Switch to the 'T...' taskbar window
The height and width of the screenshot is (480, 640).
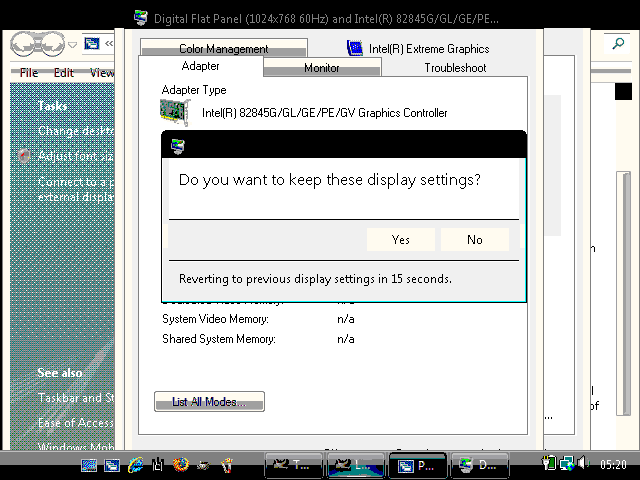pos(293,465)
